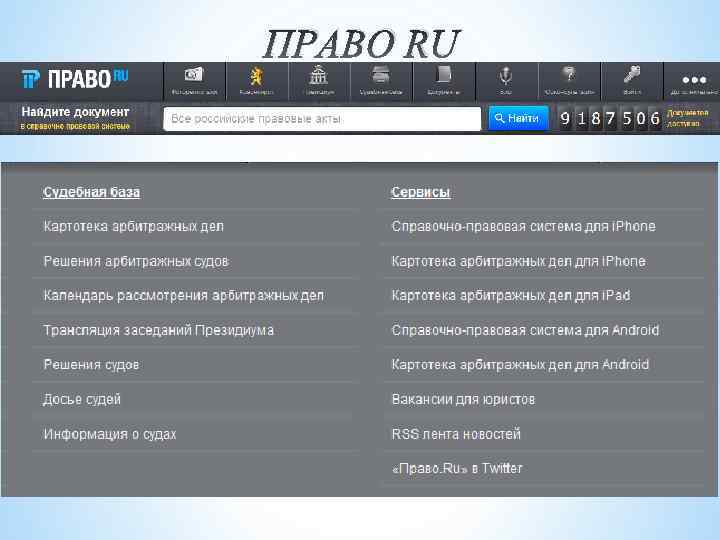Screen dimensions: 720x540
Task: Open the stacked documents court database icon
Action: click(381, 75)
